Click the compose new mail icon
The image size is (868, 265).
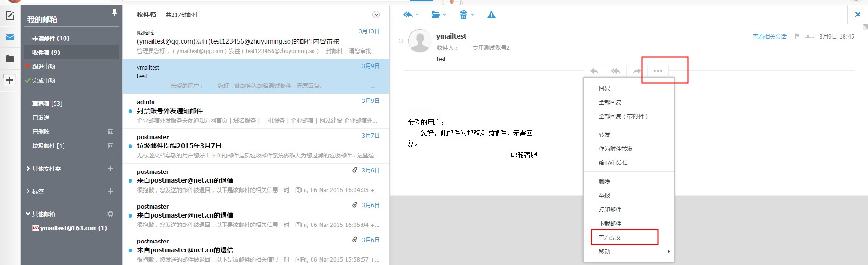[10, 16]
